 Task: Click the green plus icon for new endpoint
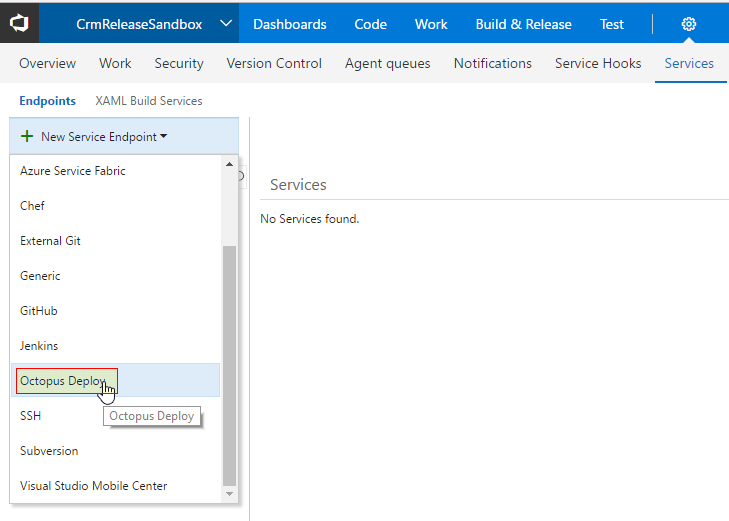click(x=27, y=136)
